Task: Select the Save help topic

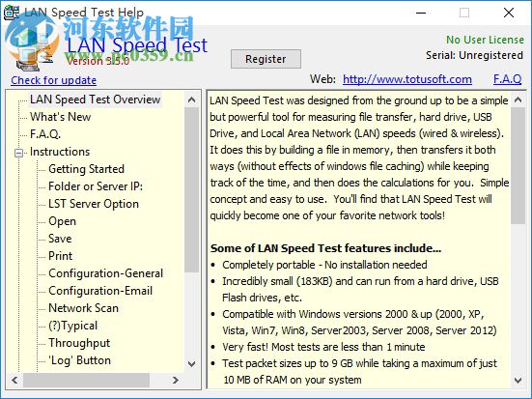Action: pyautogui.click(x=60, y=239)
